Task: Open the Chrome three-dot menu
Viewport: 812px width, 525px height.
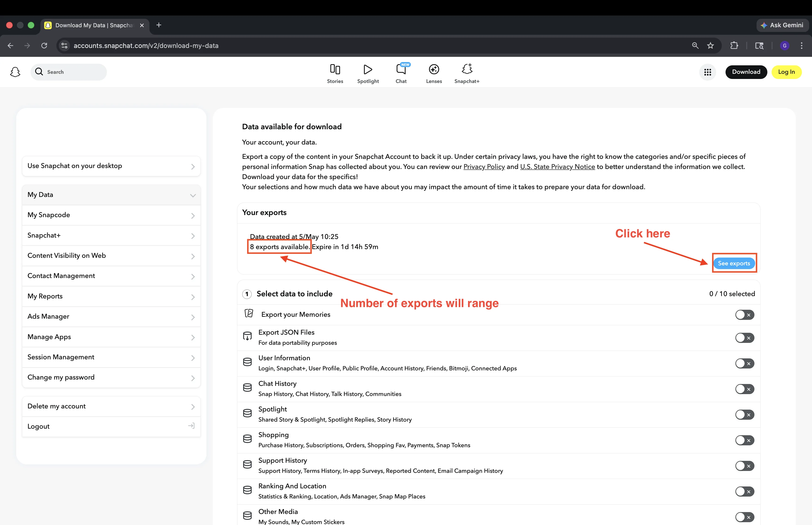Action: coord(802,46)
